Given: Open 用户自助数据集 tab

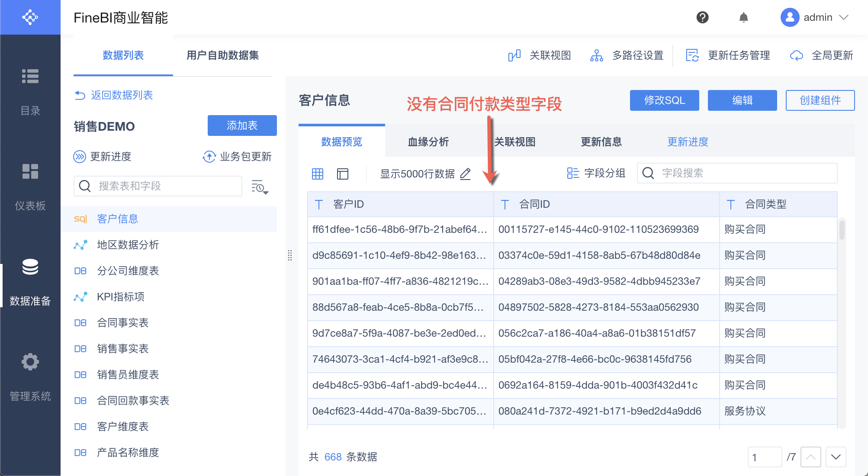Looking at the screenshot, I should point(222,55).
